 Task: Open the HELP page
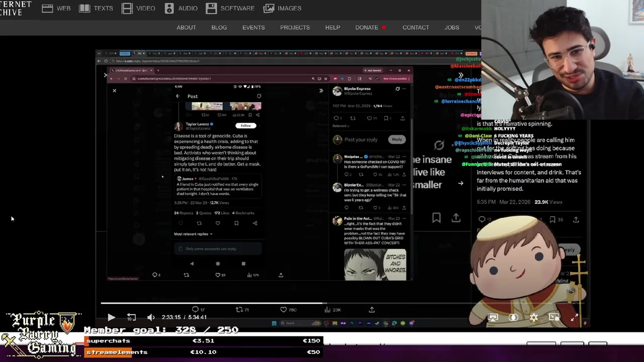click(x=333, y=28)
